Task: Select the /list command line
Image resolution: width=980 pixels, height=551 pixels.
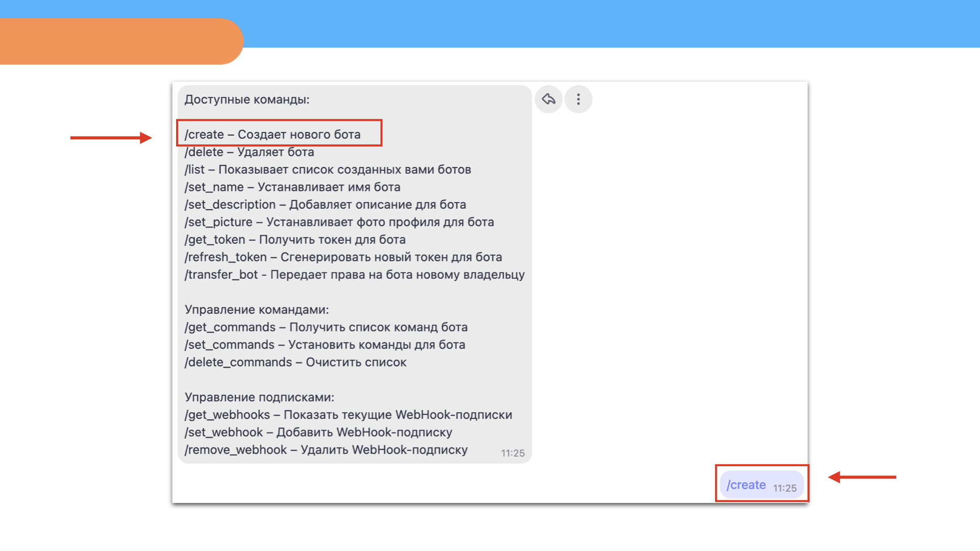Action: pyautogui.click(x=328, y=169)
